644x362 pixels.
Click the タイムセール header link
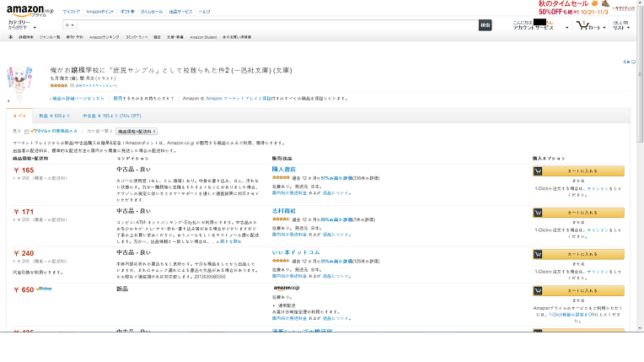(152, 12)
